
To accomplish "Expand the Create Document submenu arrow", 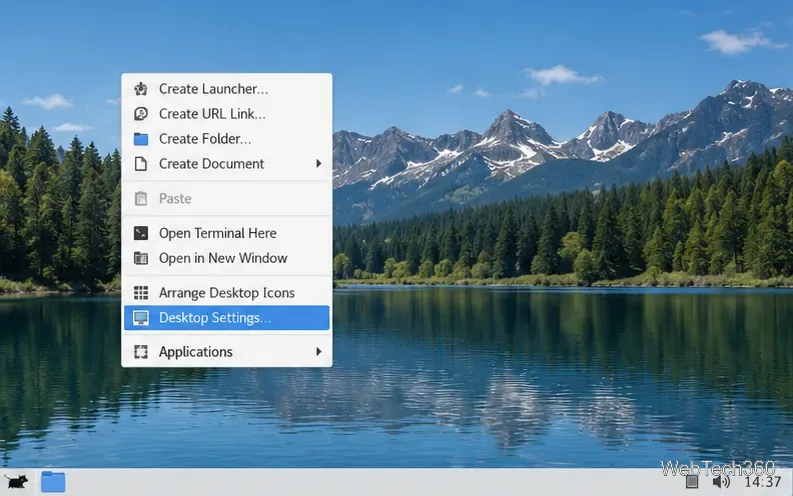I will (319, 163).
